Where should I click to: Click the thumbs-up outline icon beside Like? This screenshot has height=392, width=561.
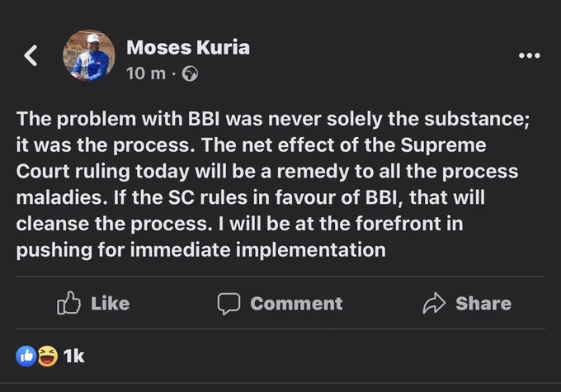[x=68, y=303]
